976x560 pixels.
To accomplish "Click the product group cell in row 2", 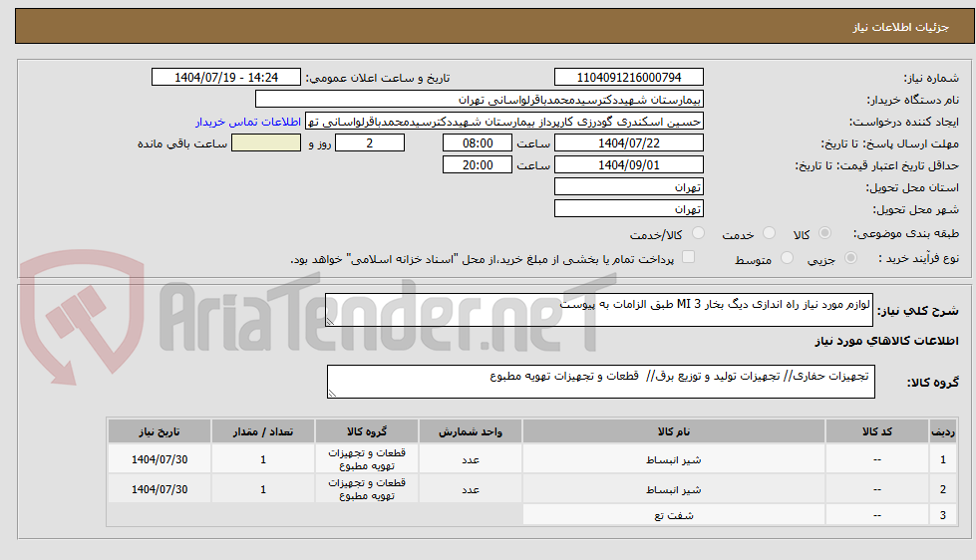I will click(367, 489).
